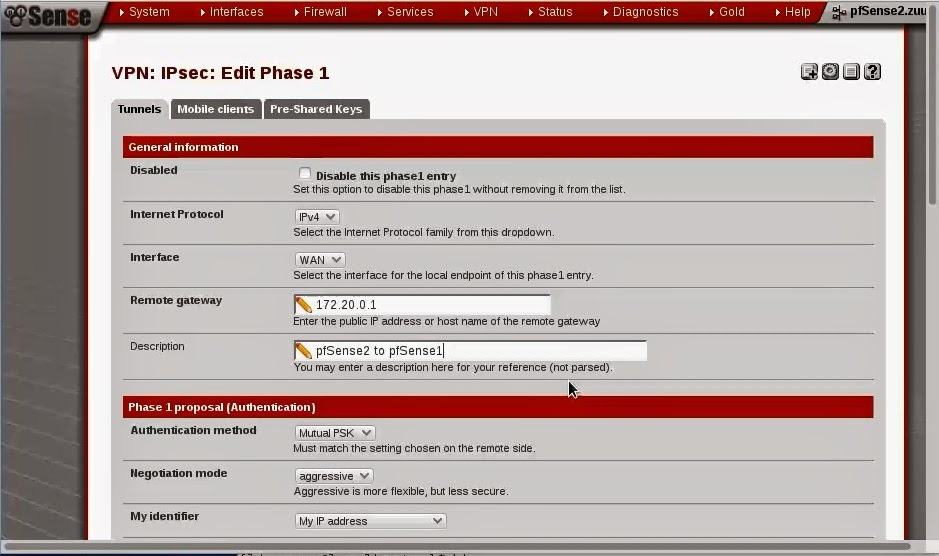Click text 'Aggressive is more flexible, but less secure.'

401,491
